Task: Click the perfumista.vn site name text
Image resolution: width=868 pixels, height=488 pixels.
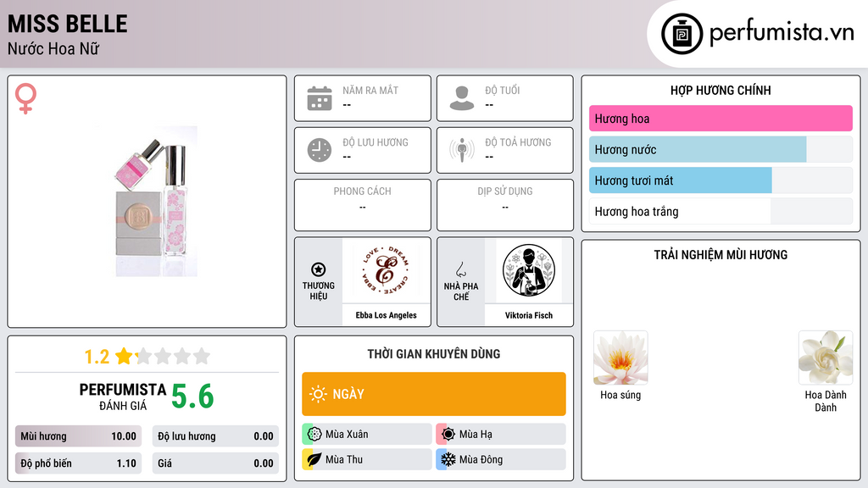Action: [x=782, y=32]
